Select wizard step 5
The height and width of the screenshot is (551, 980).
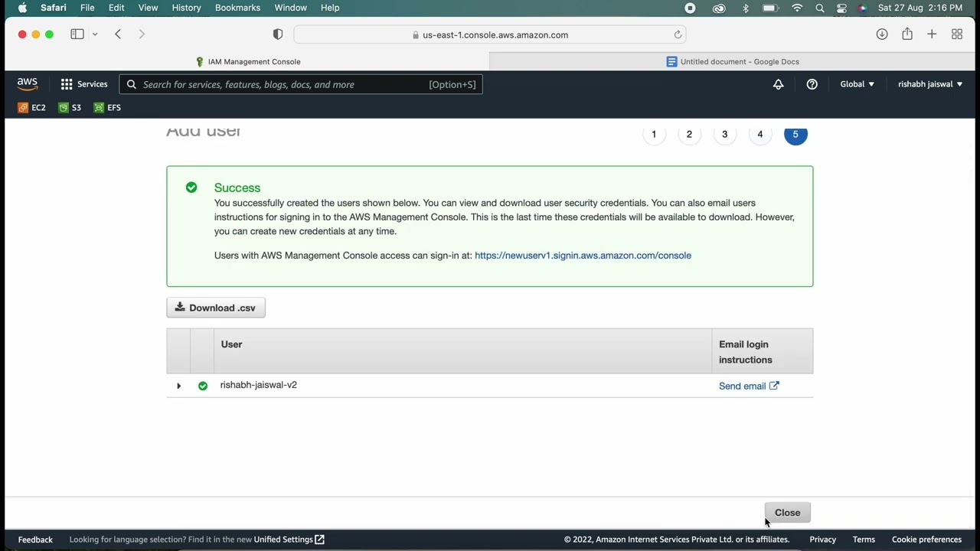tap(795, 135)
